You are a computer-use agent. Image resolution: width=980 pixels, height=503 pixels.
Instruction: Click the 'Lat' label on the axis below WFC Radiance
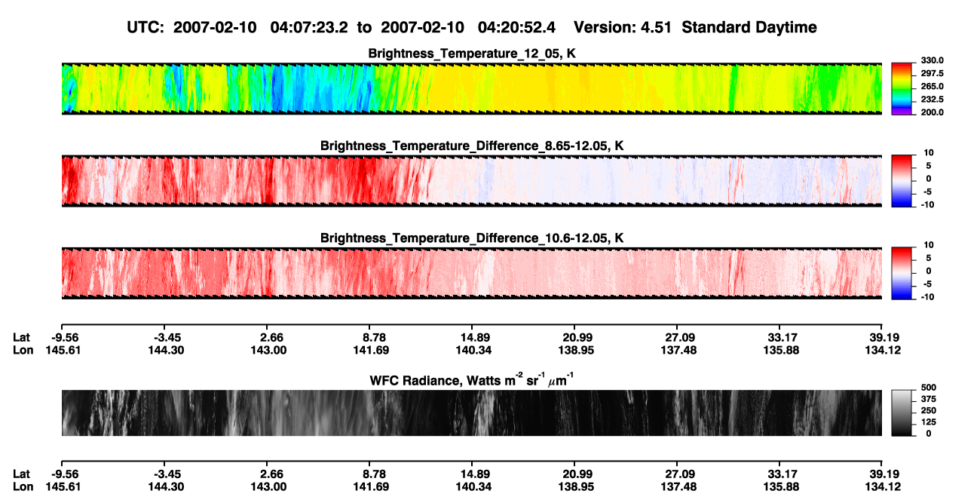pyautogui.click(x=21, y=474)
